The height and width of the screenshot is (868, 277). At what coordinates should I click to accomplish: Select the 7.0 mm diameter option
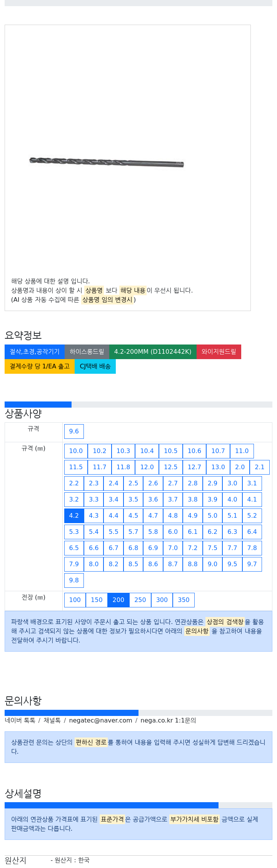173,548
